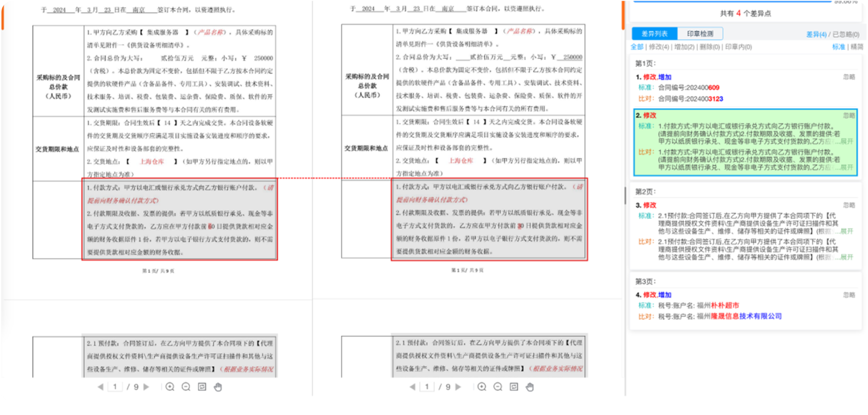Go to next page in left document
868x415 pixels.
[x=146, y=387]
